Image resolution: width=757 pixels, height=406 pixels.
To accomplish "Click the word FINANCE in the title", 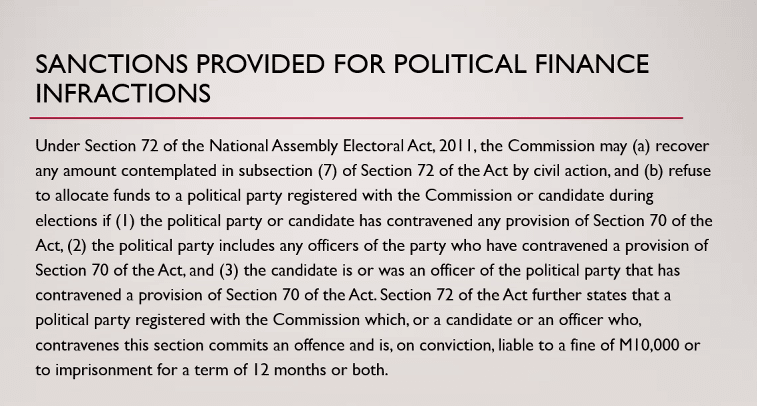I will [592, 64].
